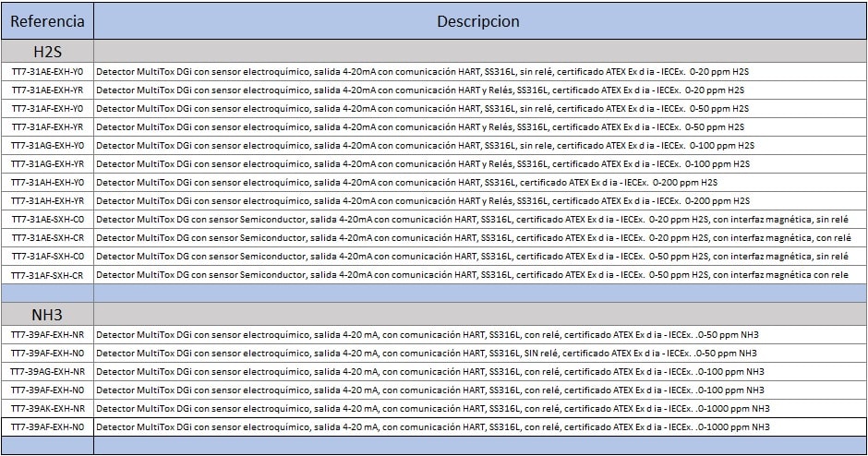Select reference cell TT7-31AH-EXH-Y0
This screenshot has height=456, width=868.
[47, 182]
